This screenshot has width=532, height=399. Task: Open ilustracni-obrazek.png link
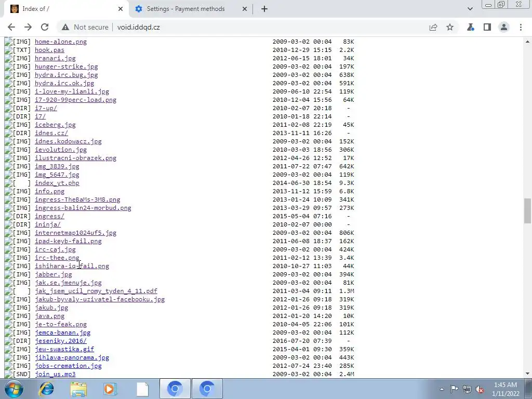tap(76, 158)
